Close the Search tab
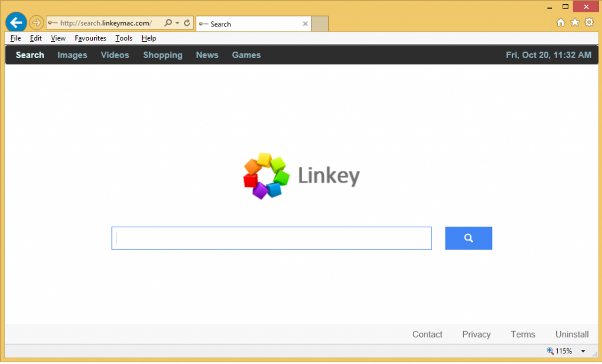The width and height of the screenshot is (602, 364). 305,24
